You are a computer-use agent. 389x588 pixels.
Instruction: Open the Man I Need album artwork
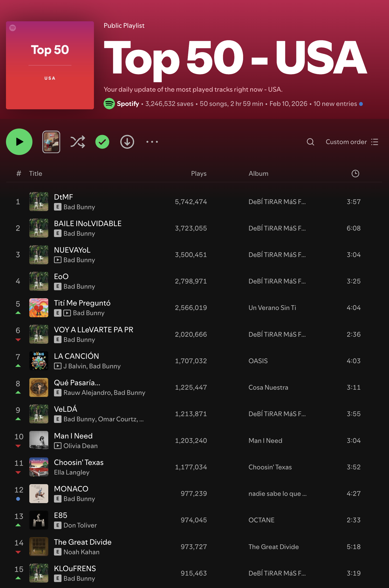click(39, 440)
